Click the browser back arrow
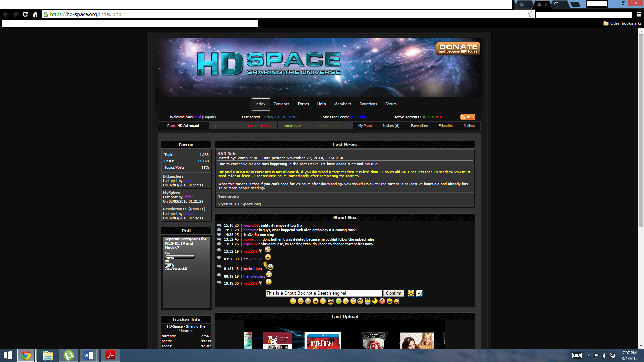This screenshot has height=362, width=644. (x=6, y=14)
